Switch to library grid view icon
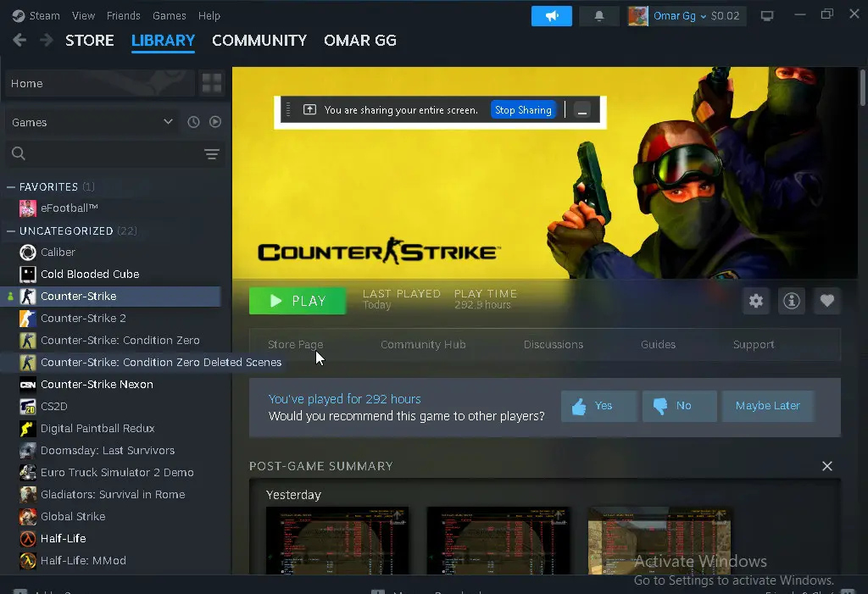The height and width of the screenshot is (594, 868). (x=212, y=83)
